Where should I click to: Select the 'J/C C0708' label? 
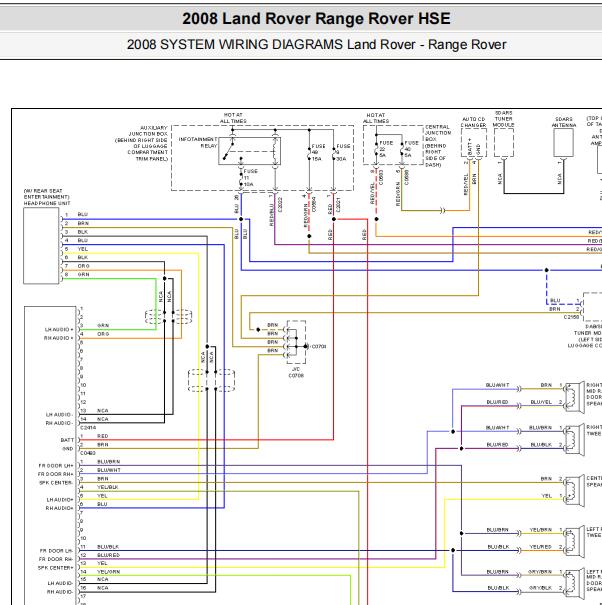(x=296, y=372)
